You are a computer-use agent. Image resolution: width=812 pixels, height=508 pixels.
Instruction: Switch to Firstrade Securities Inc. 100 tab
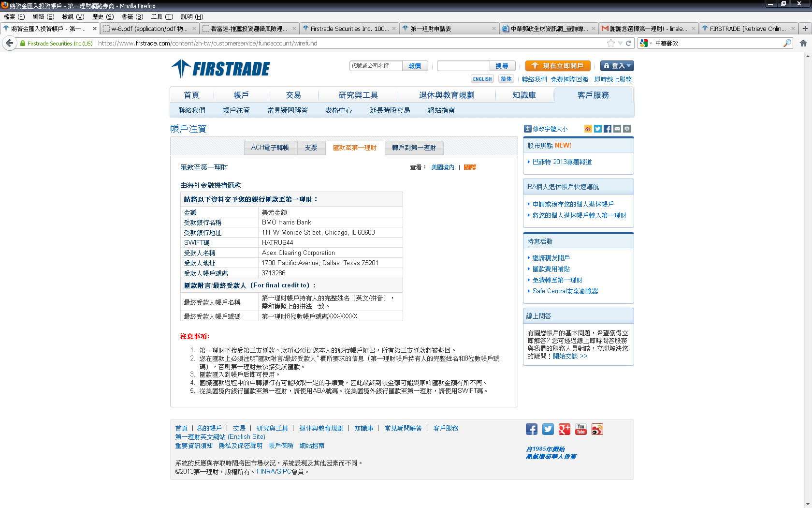pyautogui.click(x=349, y=29)
